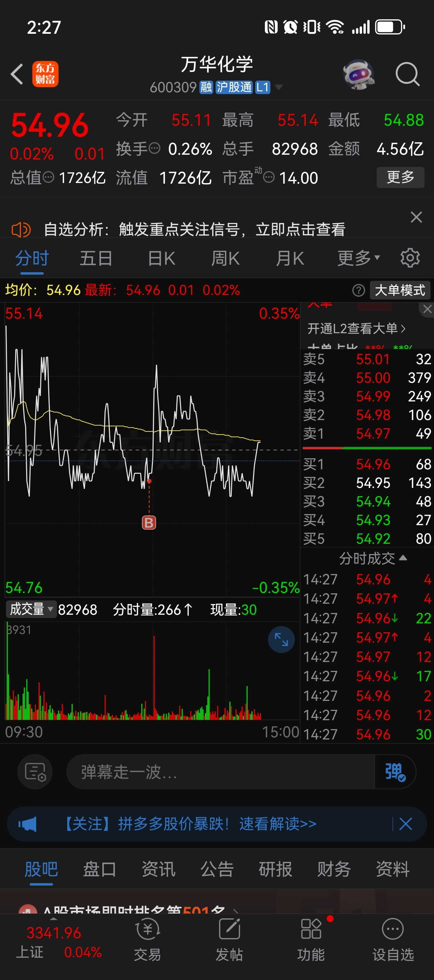
Task: Focus the 弹幕走一波 input field
Action: click(x=220, y=772)
